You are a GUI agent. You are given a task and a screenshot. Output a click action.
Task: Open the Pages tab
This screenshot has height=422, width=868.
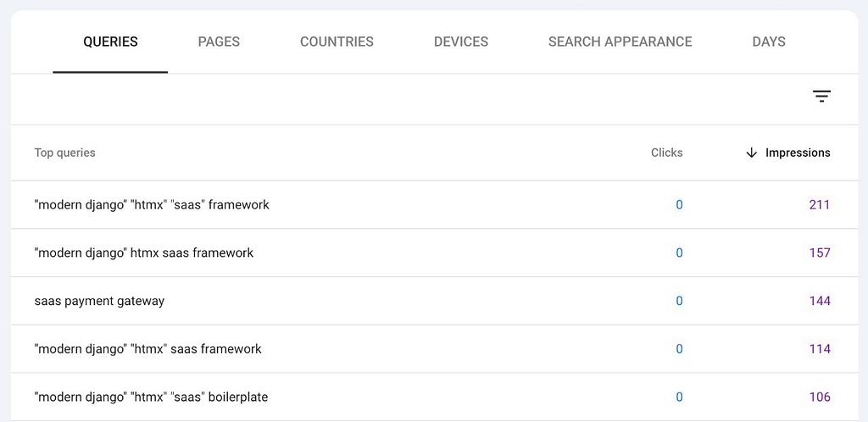219,42
